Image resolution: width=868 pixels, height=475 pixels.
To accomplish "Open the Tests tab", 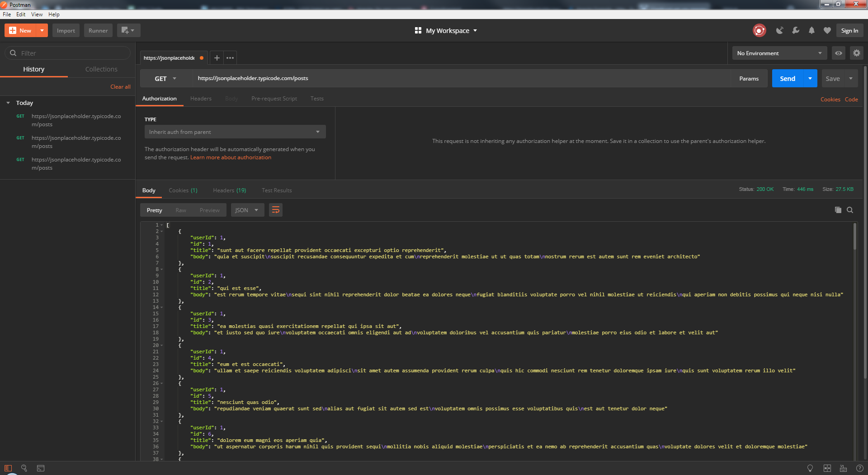I will pyautogui.click(x=317, y=99).
